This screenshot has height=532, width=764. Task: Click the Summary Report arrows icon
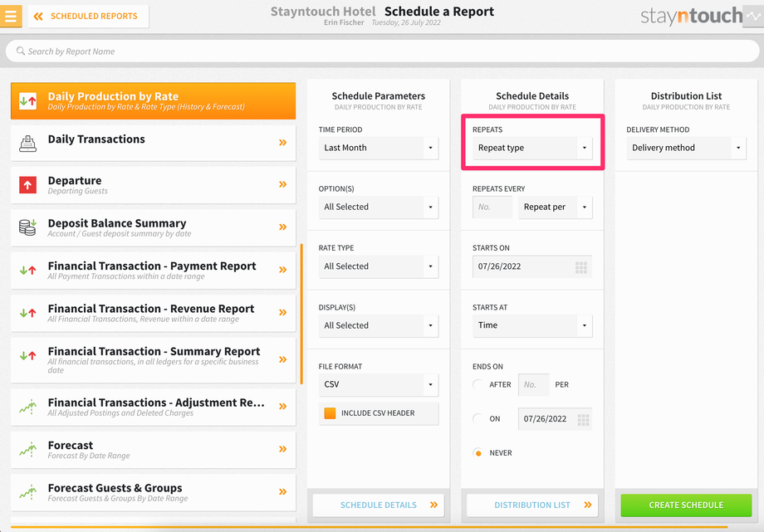[x=27, y=356]
